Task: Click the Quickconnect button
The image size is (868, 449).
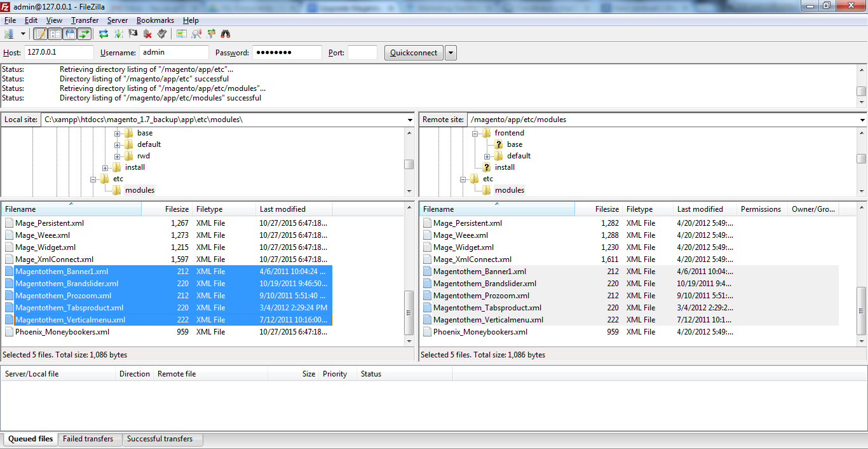Action: tap(414, 53)
